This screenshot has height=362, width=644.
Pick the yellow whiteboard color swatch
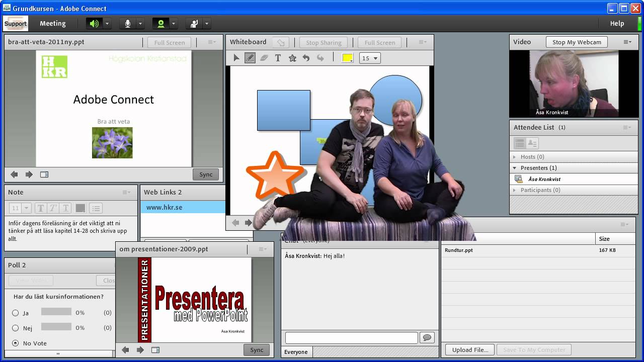click(347, 58)
